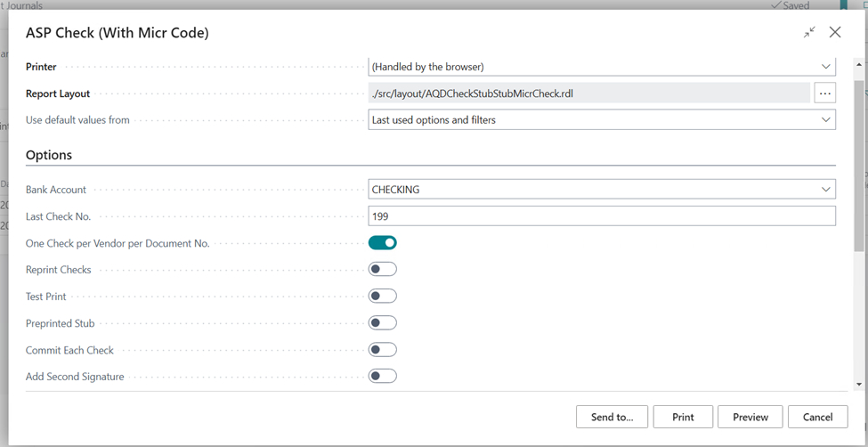The height and width of the screenshot is (447, 868).
Task: Click the scrollbar down arrow
Action: [x=859, y=385]
